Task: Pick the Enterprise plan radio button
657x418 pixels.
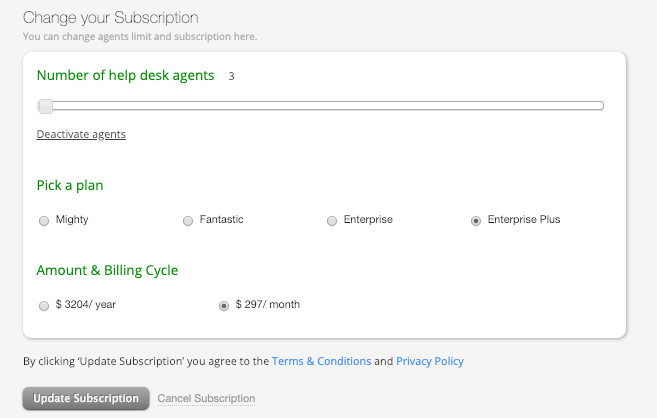Action: [x=332, y=221]
